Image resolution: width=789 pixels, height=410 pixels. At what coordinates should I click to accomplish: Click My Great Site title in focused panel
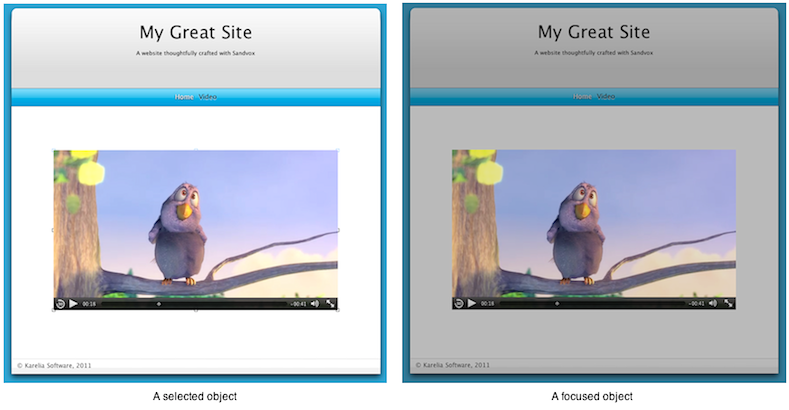point(594,32)
